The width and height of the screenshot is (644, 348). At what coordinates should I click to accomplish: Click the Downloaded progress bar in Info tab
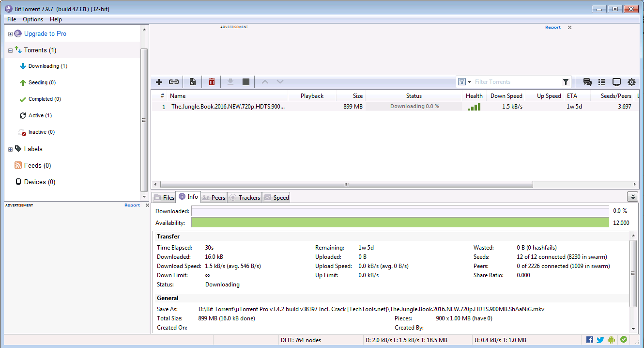[400, 211]
